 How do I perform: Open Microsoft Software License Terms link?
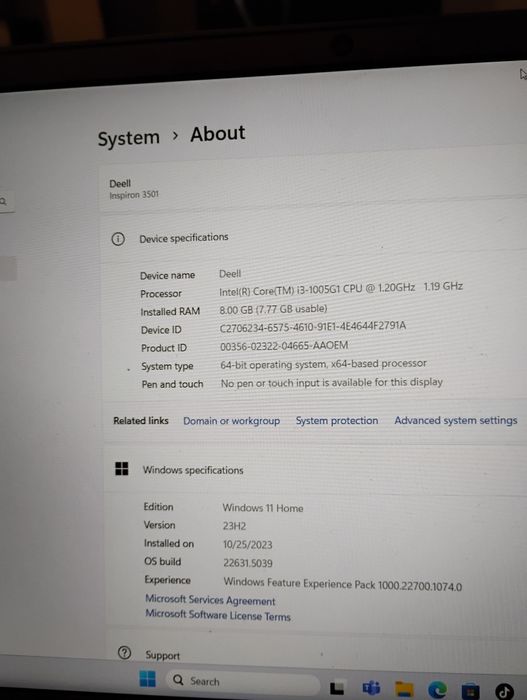tap(218, 615)
